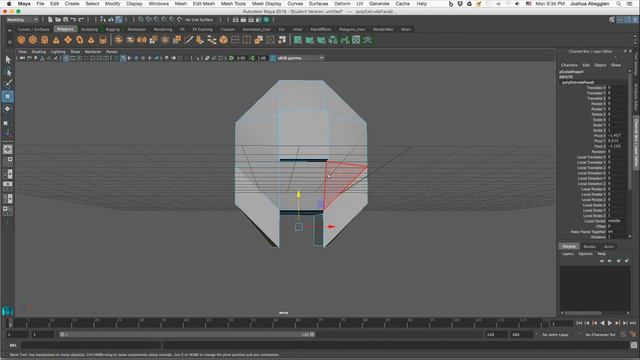The height and width of the screenshot is (360, 640).
Task: Toggle grid display in viewport toolbar
Action: pyautogui.click(x=66, y=58)
